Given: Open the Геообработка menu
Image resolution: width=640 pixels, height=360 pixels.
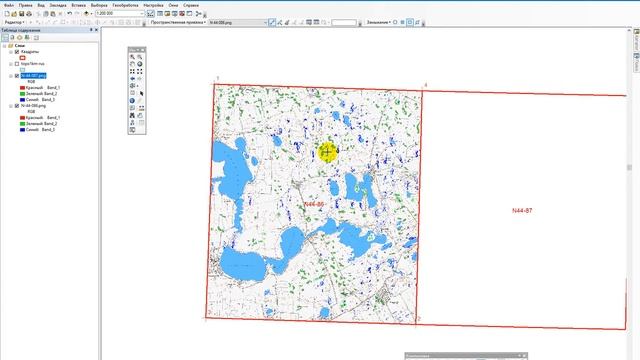Looking at the screenshot, I should [125, 5].
